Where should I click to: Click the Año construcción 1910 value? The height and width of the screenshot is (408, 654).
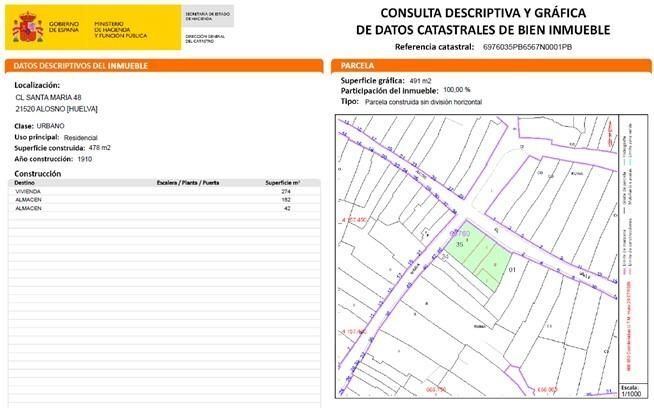91,159
